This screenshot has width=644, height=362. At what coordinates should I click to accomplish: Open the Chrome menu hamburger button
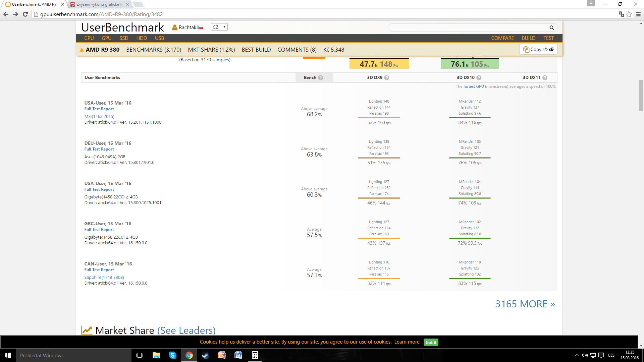coord(638,14)
